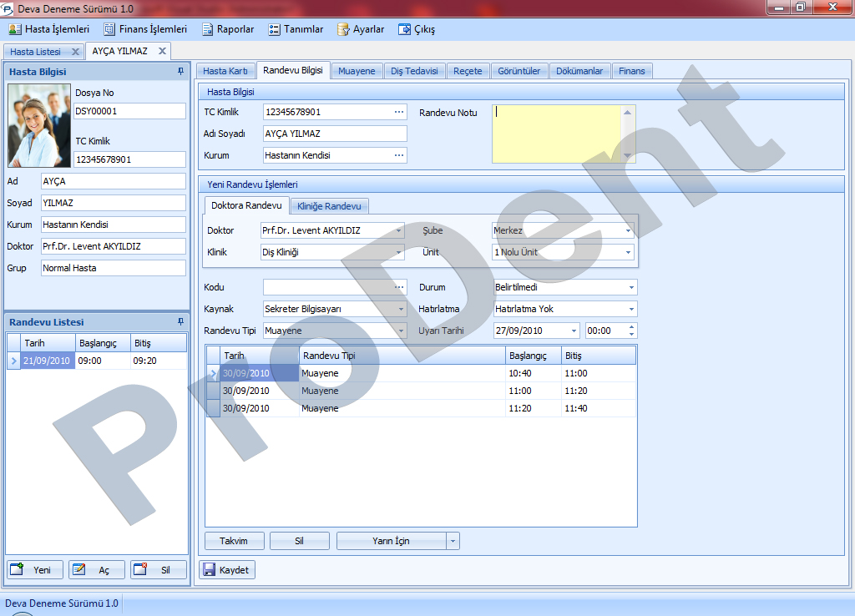Focus the Randevu Notu text area
This screenshot has height=616, width=855.
click(556, 134)
